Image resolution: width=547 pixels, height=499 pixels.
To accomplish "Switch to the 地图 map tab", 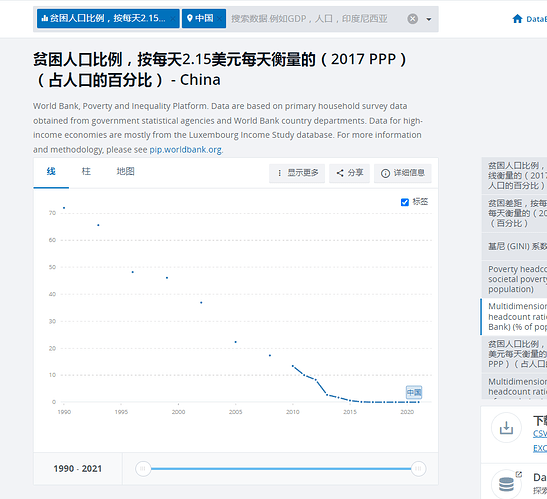I will [125, 172].
